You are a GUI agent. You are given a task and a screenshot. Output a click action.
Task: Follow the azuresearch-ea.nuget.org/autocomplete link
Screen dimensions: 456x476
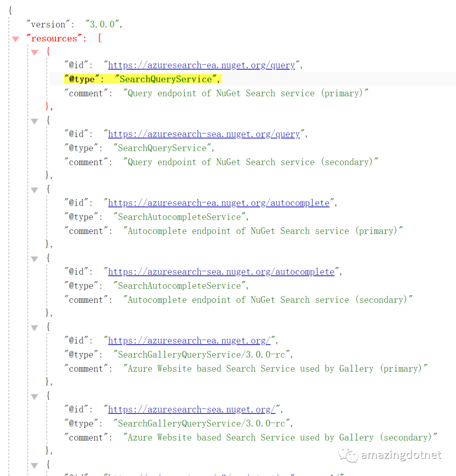click(219, 203)
